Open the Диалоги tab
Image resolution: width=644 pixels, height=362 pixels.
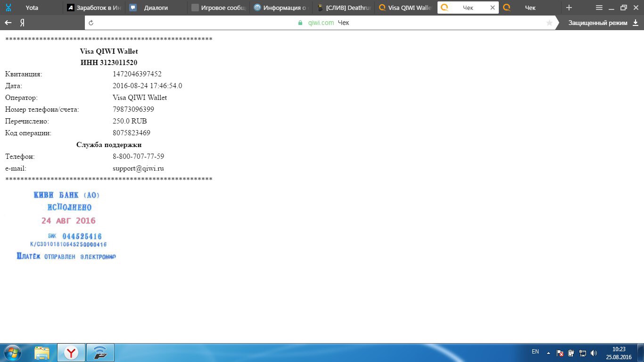tap(156, 8)
